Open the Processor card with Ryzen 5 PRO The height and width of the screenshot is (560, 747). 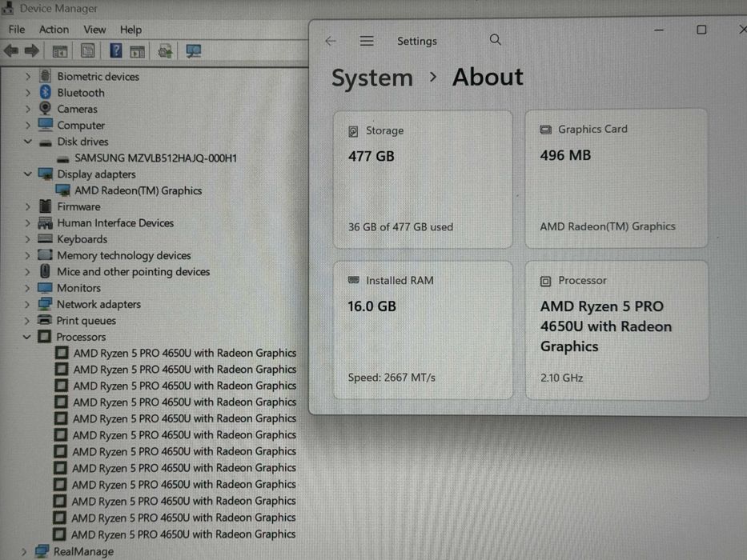tap(617, 330)
